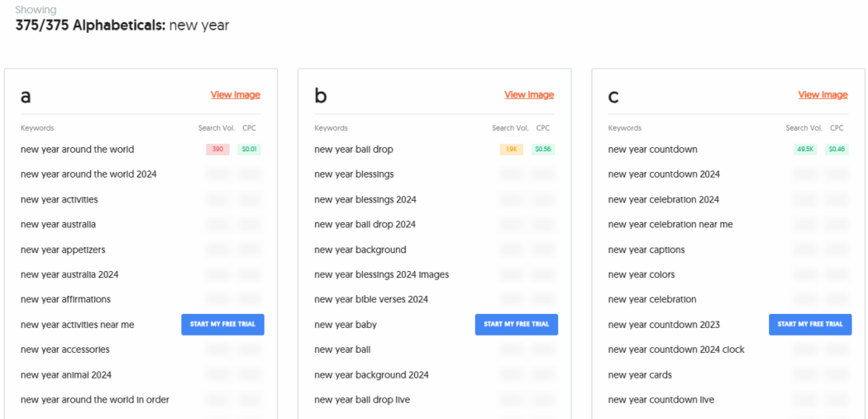Select 'new year around the world 2024'

tap(88, 174)
